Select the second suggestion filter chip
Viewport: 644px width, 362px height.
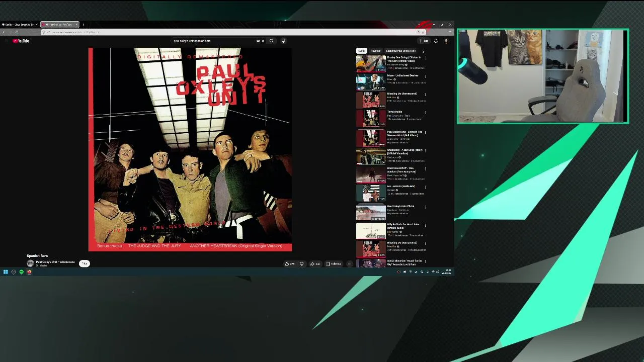[375, 51]
